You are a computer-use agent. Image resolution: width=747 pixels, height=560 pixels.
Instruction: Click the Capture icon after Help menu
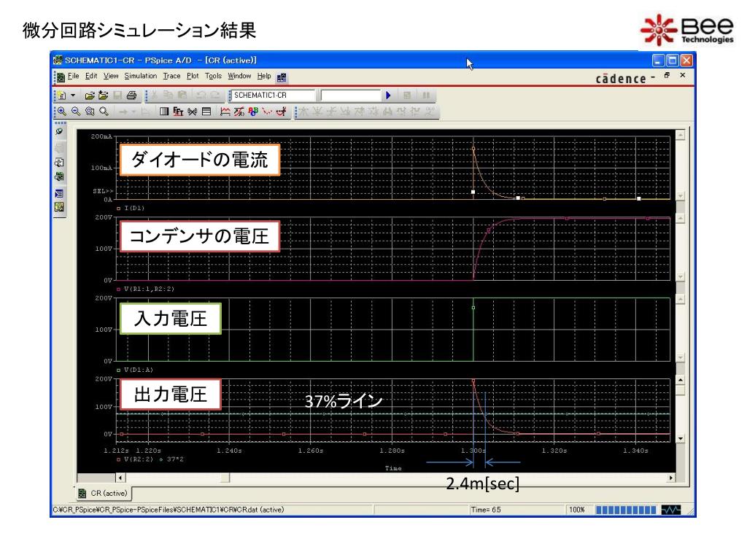tap(282, 77)
